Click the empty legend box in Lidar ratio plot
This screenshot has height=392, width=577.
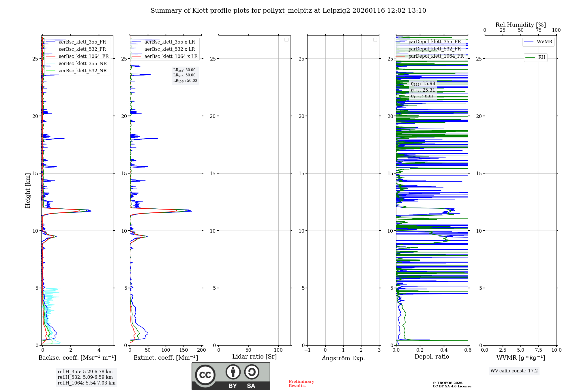286,40
